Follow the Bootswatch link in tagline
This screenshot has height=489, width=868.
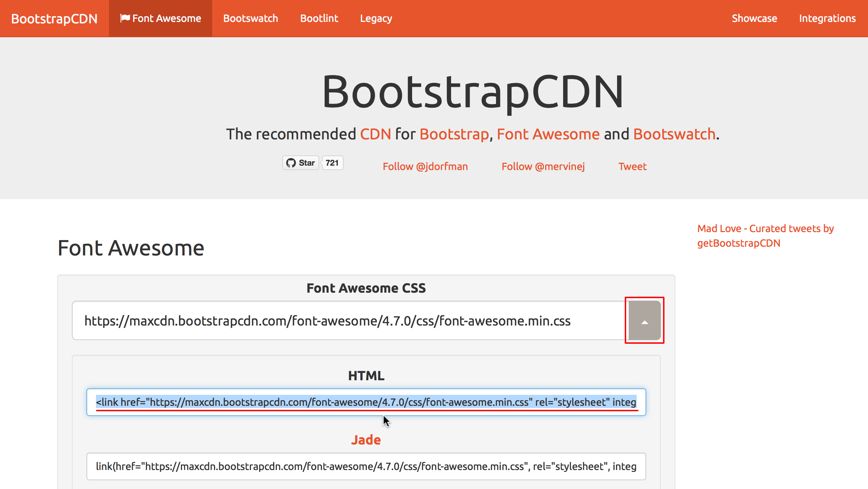pos(674,134)
